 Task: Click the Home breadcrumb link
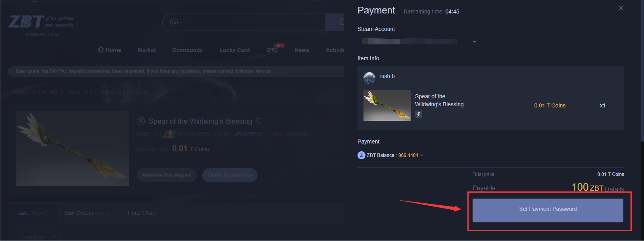tap(21, 92)
